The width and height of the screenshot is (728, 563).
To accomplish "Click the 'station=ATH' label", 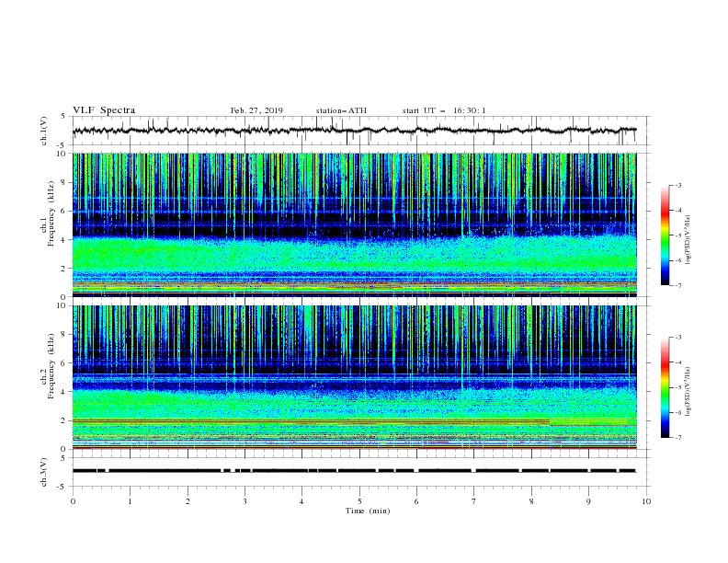I will 341,110.
